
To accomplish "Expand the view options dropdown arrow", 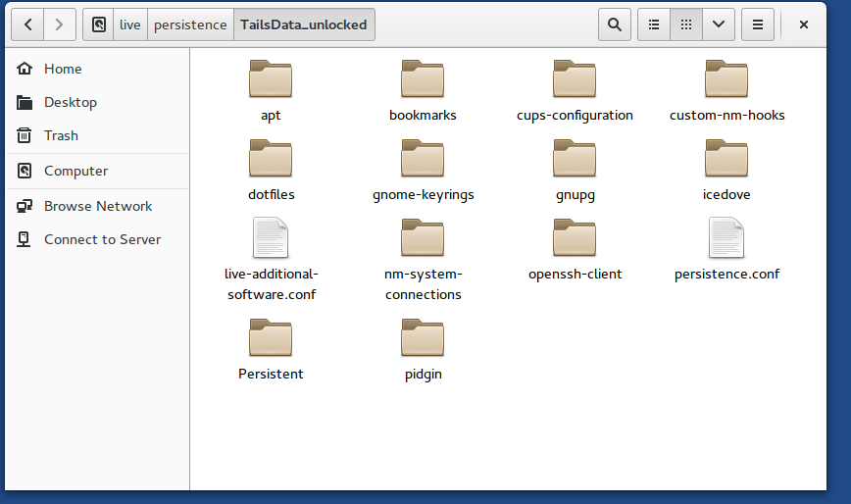I will pos(719,25).
